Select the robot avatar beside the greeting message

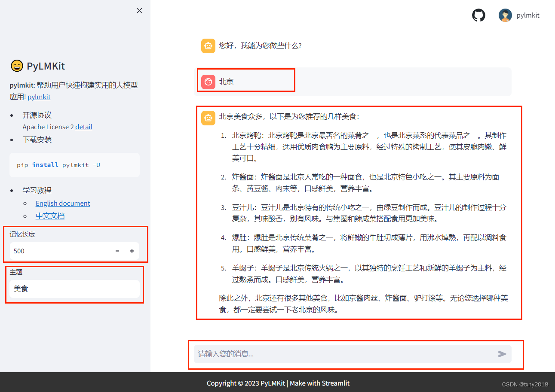tap(208, 46)
